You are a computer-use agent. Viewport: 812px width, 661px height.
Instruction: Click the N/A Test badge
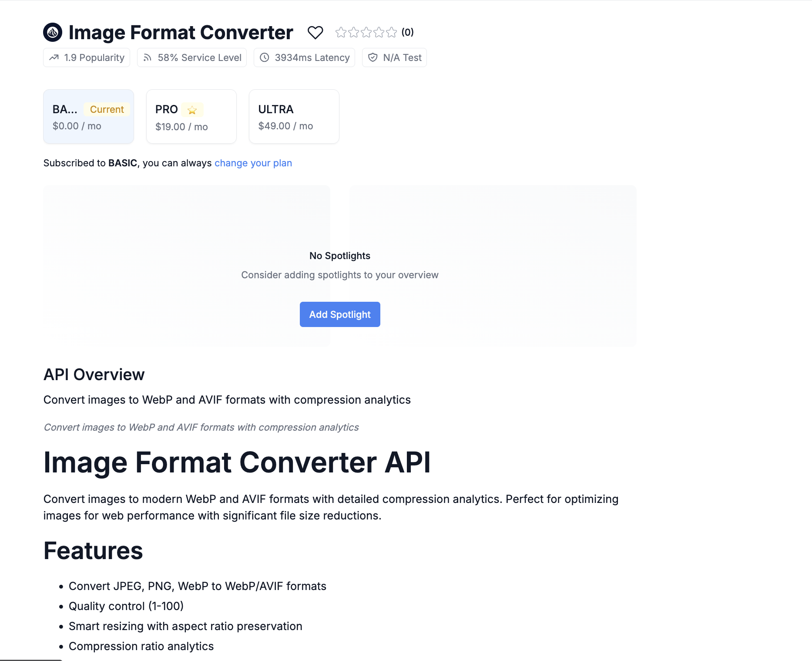click(x=394, y=57)
